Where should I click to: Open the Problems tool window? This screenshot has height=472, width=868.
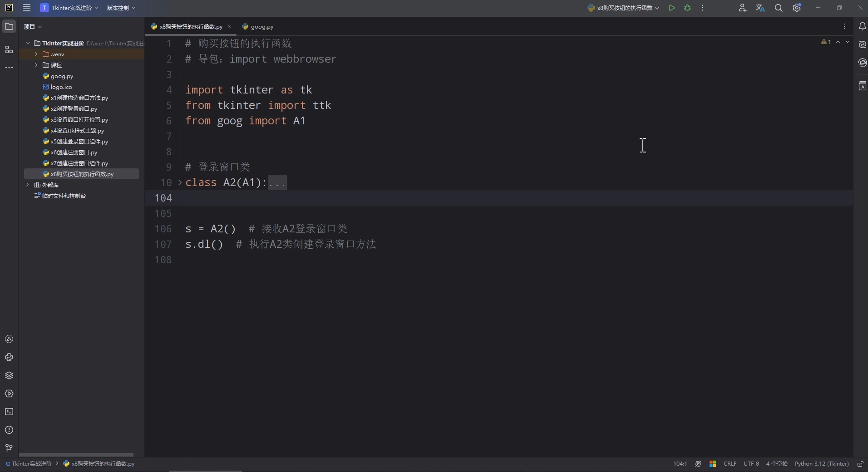click(x=9, y=430)
